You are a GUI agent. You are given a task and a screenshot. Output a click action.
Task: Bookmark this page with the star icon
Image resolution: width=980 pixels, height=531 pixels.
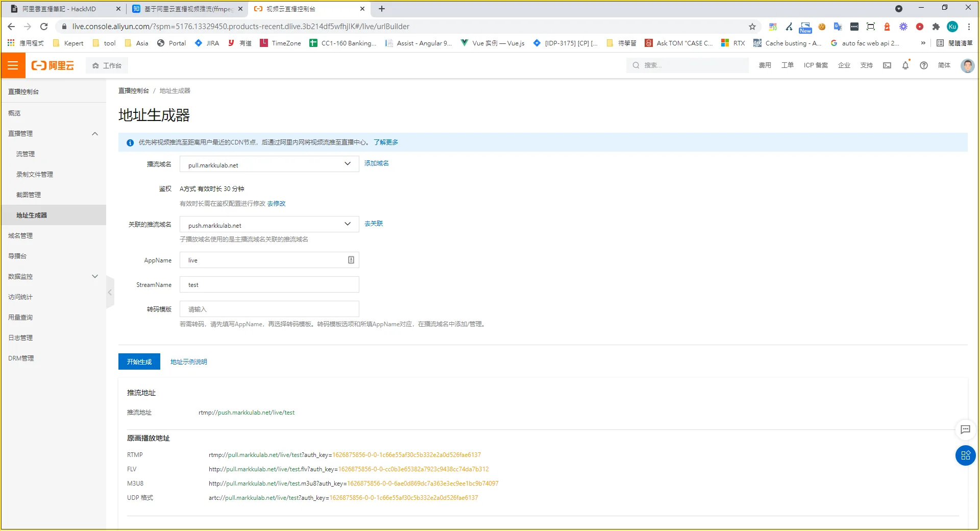pos(752,27)
